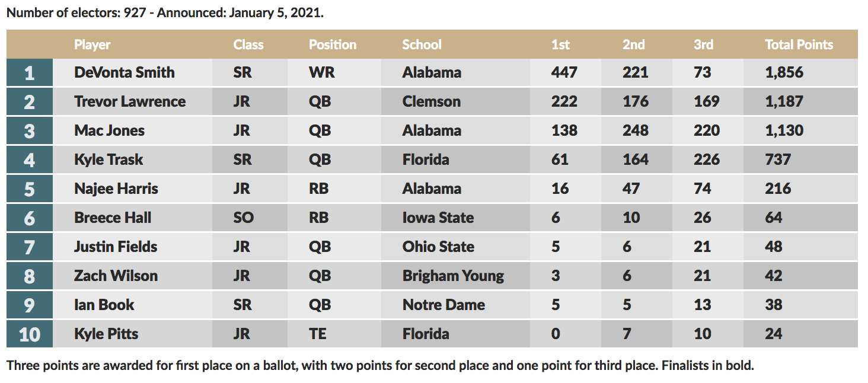Click the 1,856 total points cell
Viewport: 868px width, 383px height.
coord(784,72)
